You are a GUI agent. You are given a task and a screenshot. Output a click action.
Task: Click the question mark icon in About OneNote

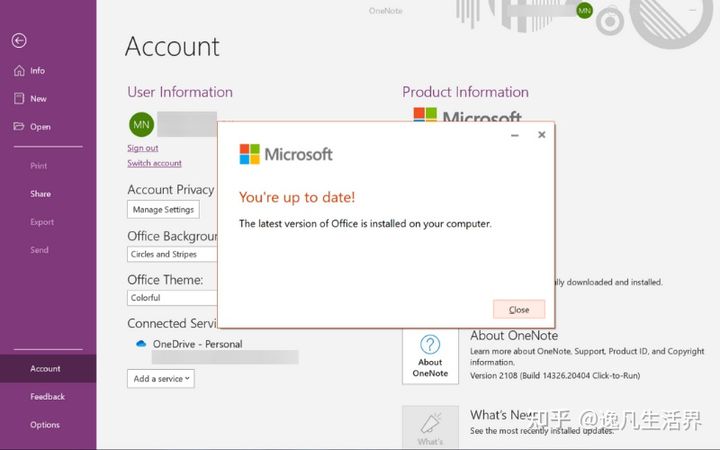[430, 344]
